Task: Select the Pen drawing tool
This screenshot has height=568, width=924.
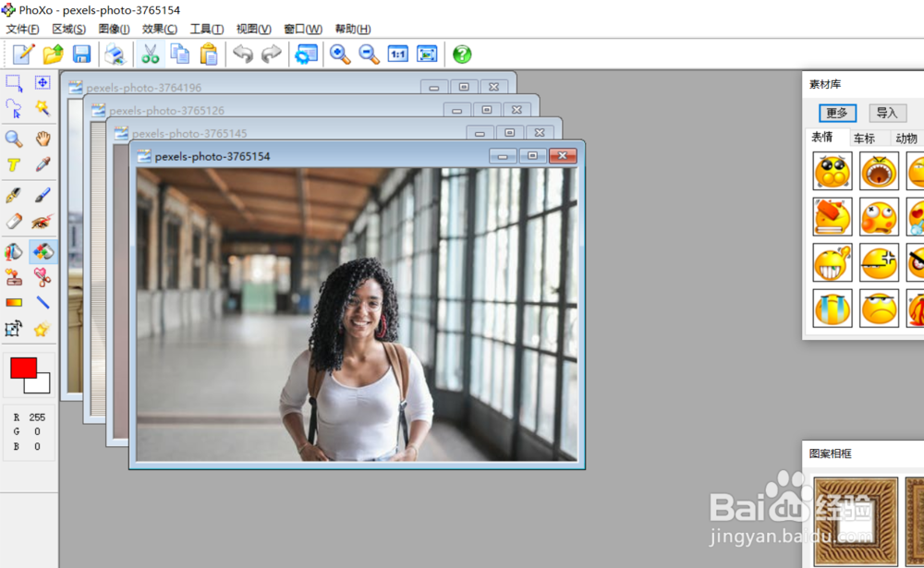Action: tap(14, 195)
